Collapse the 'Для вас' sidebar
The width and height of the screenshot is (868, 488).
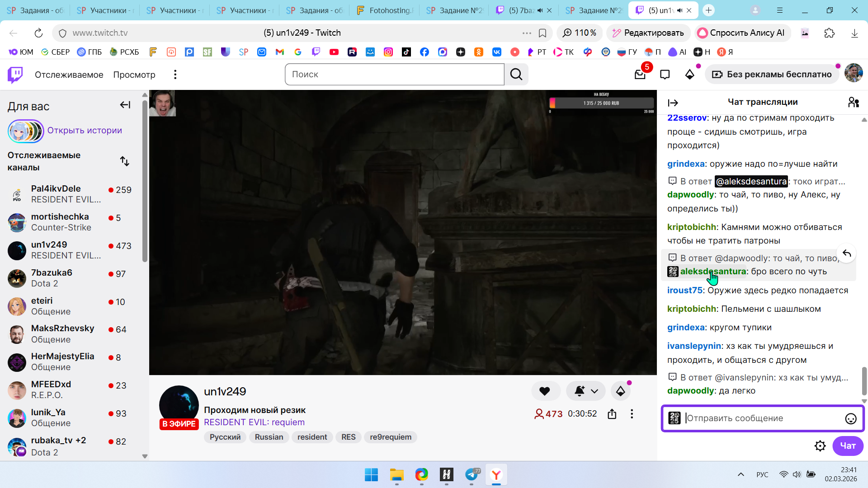click(x=125, y=105)
